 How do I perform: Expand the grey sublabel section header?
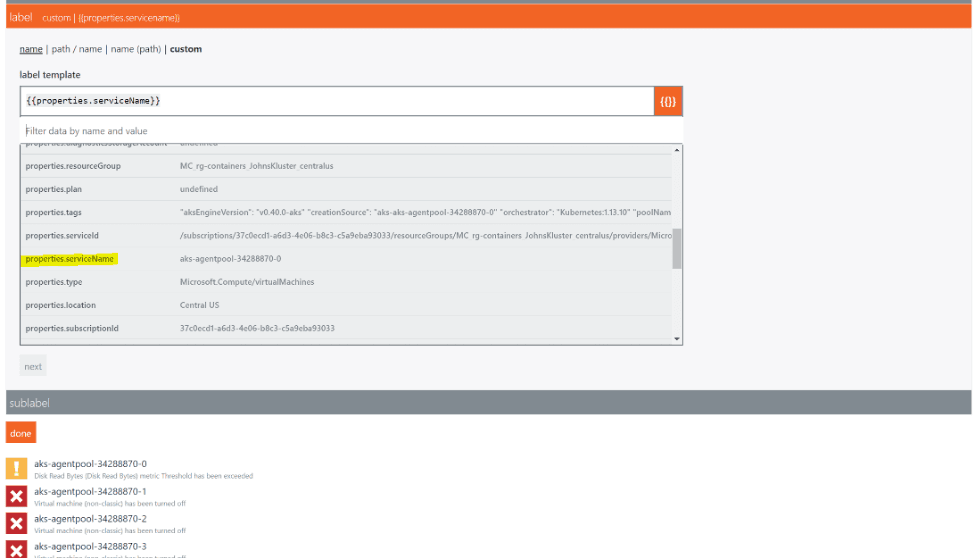[x=488, y=403]
